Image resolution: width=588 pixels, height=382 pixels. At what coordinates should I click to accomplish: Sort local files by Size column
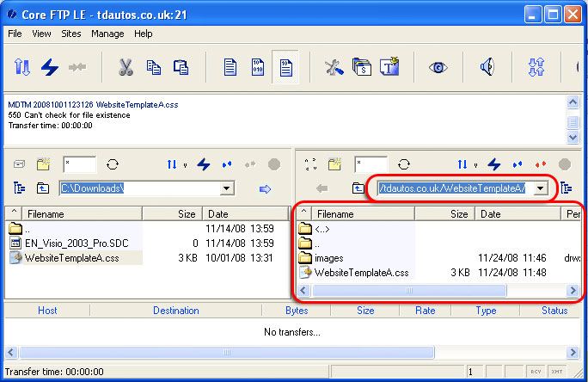(172, 214)
